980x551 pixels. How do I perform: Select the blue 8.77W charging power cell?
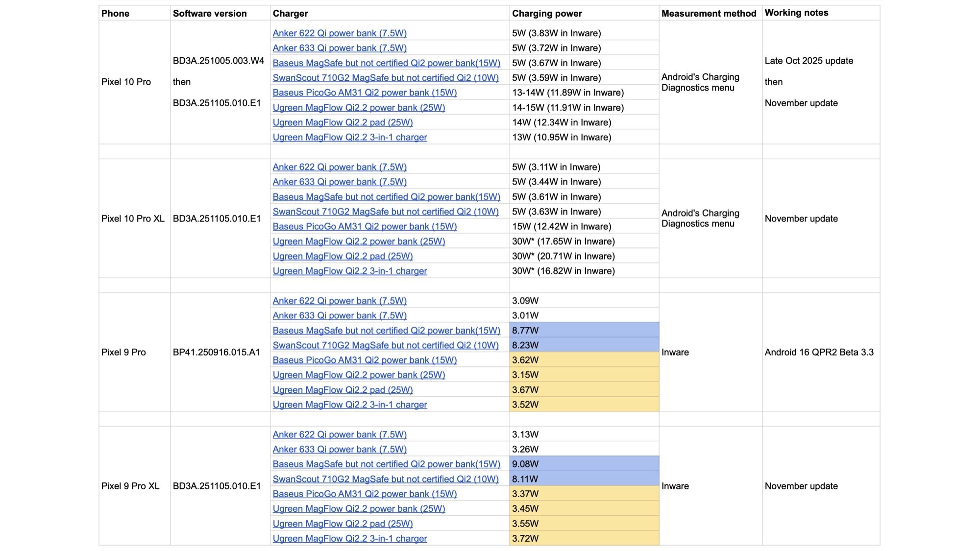pyautogui.click(x=584, y=330)
